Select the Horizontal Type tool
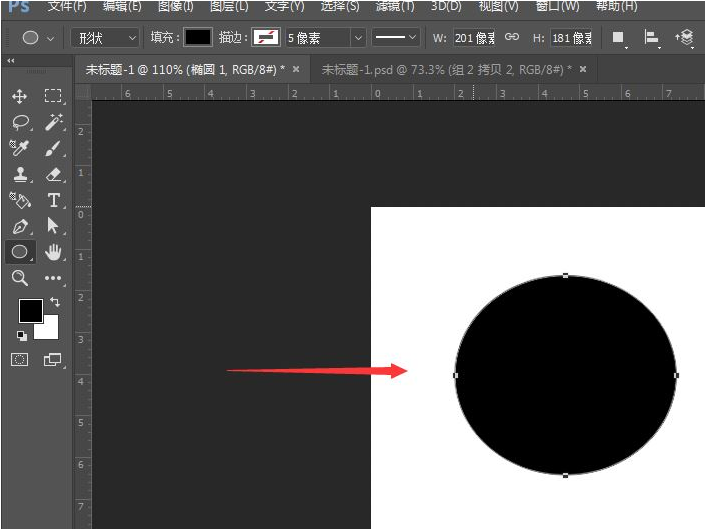705x529 pixels. tap(53, 200)
